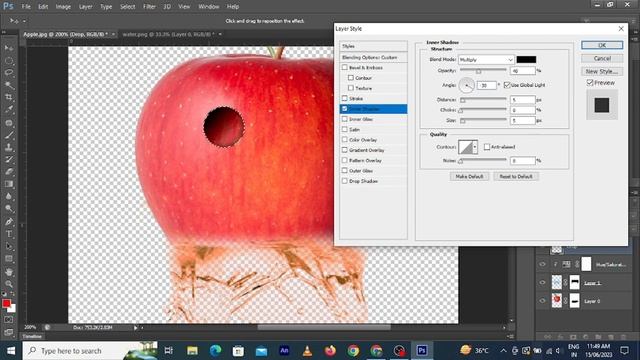Select the Magic Wand tool
Screen dimensions: 640x360
pyautogui.click(x=9, y=85)
